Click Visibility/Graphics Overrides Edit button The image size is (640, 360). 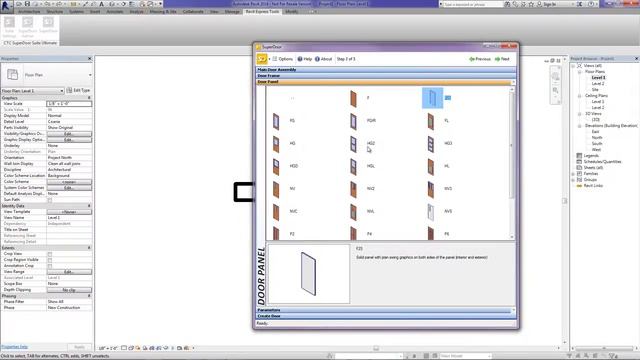[69, 134]
